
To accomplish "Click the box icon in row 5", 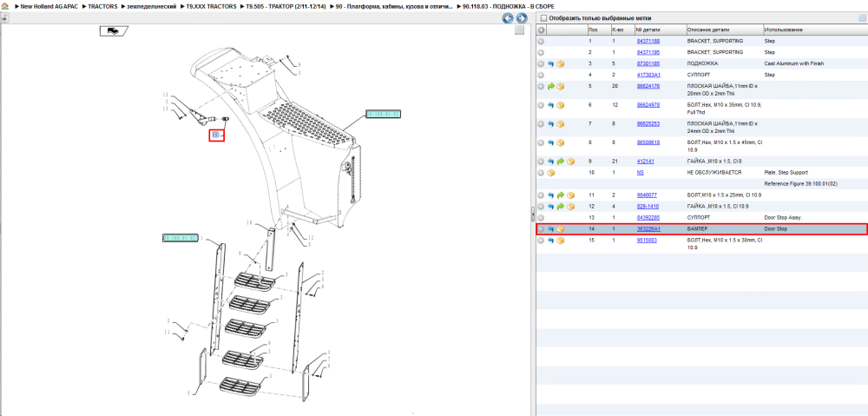I will click(x=560, y=86).
